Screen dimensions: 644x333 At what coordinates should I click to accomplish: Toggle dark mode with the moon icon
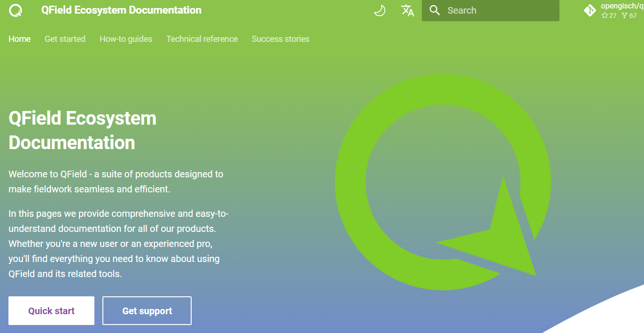380,10
